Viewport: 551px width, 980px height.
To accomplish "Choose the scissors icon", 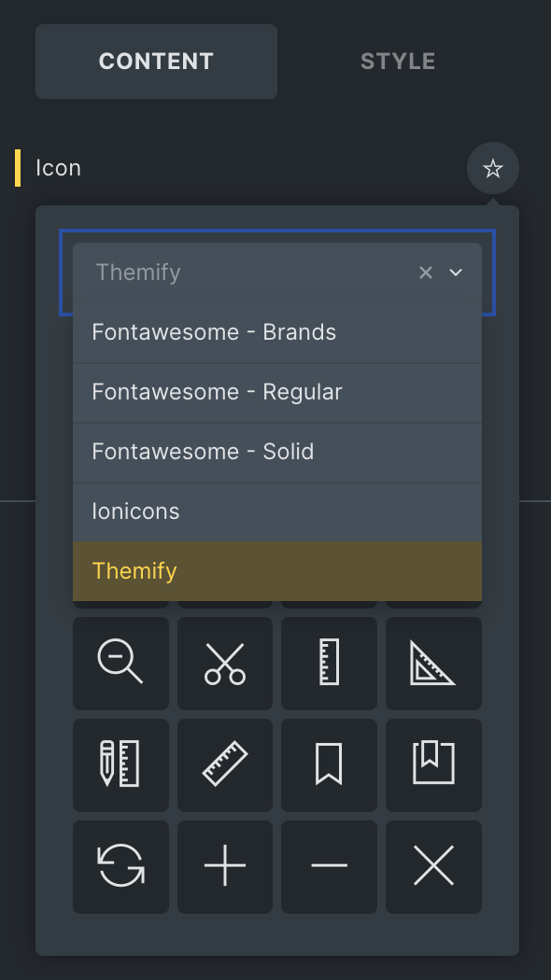I will [225, 663].
